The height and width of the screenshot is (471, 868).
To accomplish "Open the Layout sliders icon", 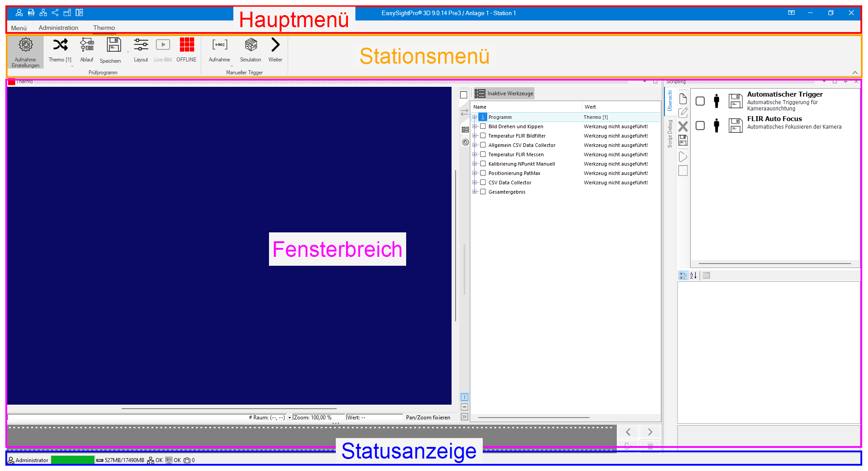I will pos(141,45).
